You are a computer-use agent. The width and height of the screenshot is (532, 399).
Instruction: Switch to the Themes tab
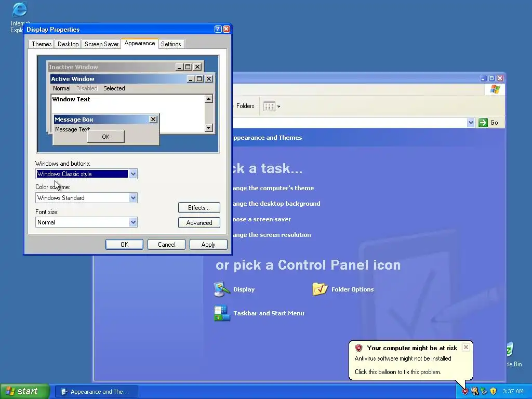tap(42, 44)
